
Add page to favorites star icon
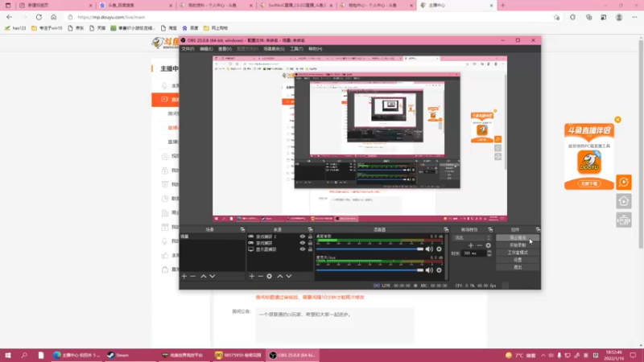pyautogui.click(x=556, y=17)
